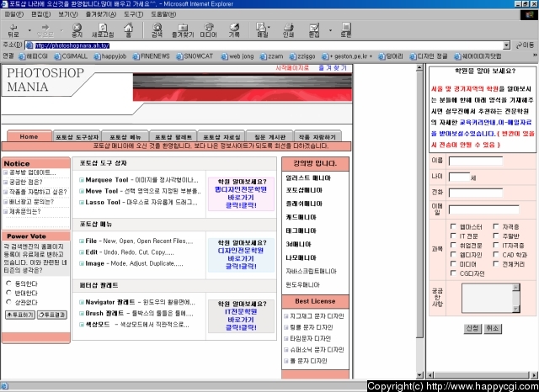Open the Back button history dropdown arrow
Image resolution: width=539 pixels, height=392 pixels.
pos(29,30)
